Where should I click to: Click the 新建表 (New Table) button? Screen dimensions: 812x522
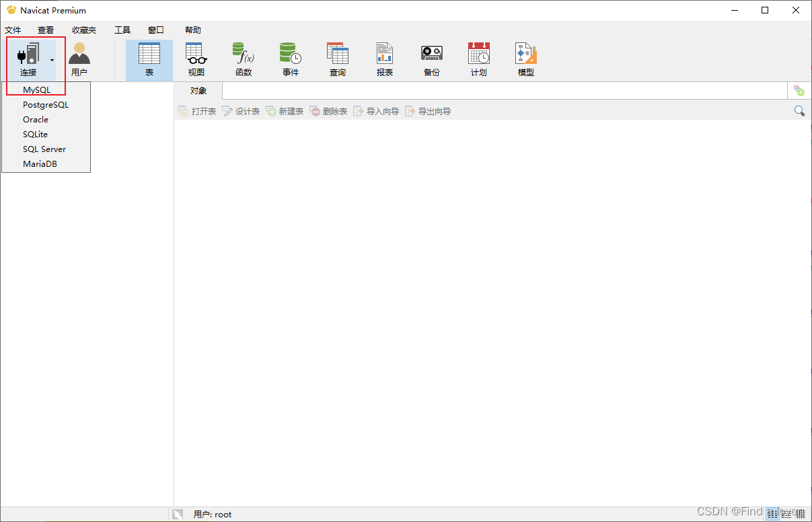coord(285,111)
